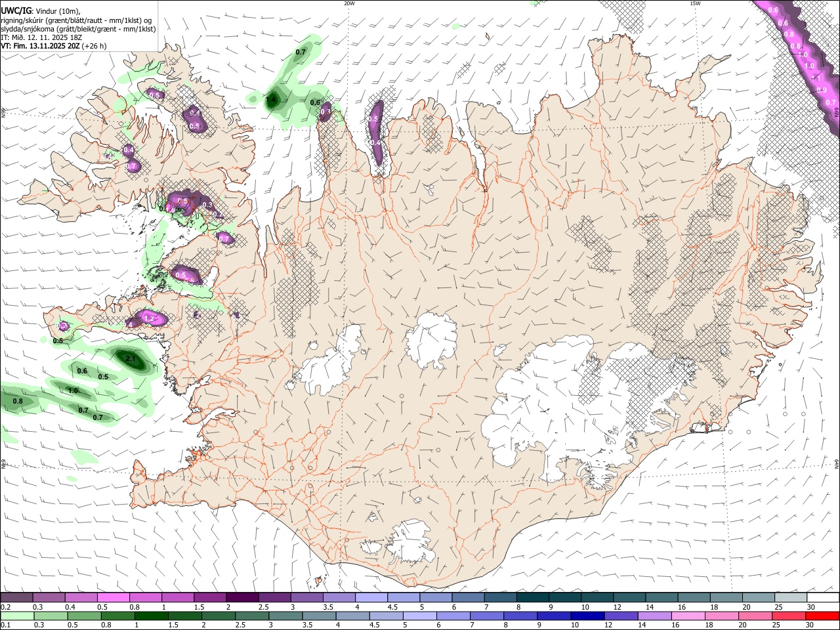Click the darkest purple swatch after 2, top scale
840x630 pixels.
[242, 598]
